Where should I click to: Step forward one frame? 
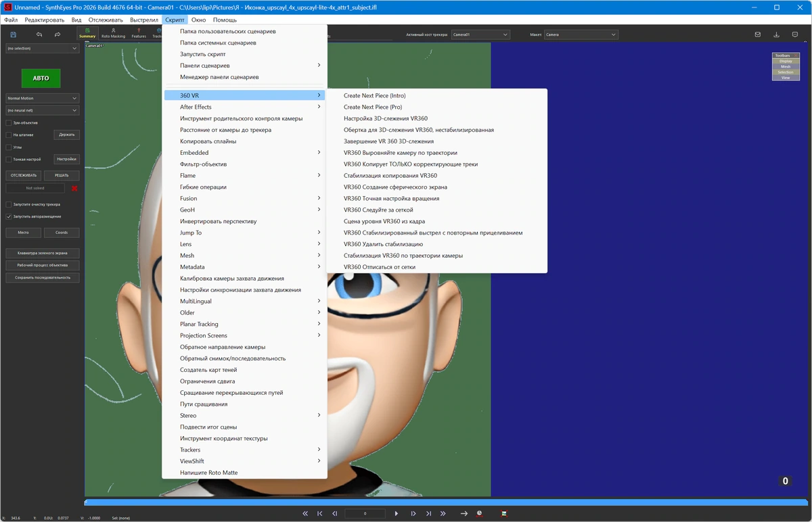413,514
